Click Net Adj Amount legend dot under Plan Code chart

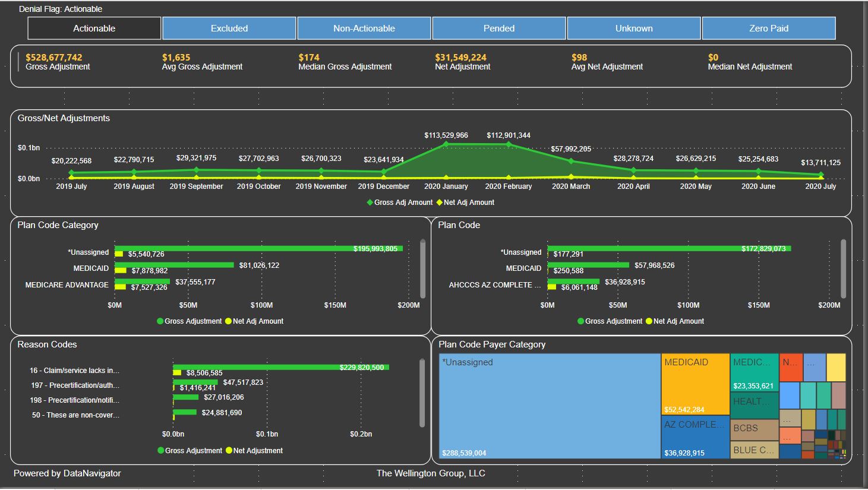click(649, 321)
